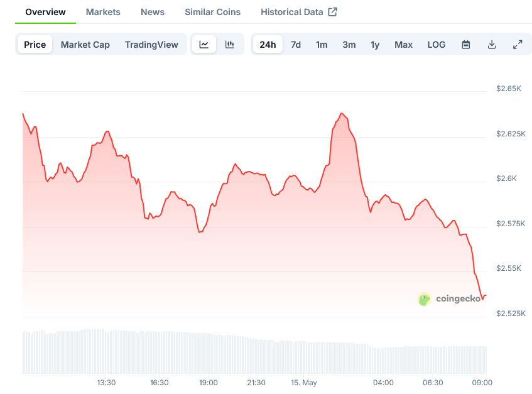Select the 7d timeframe
Viewport: 532px width, 394px height.
(x=296, y=45)
